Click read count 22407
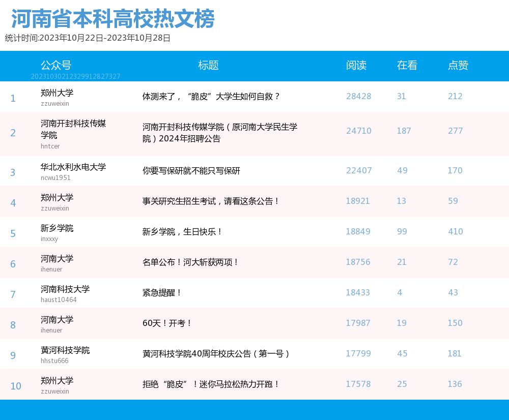 coord(359,171)
